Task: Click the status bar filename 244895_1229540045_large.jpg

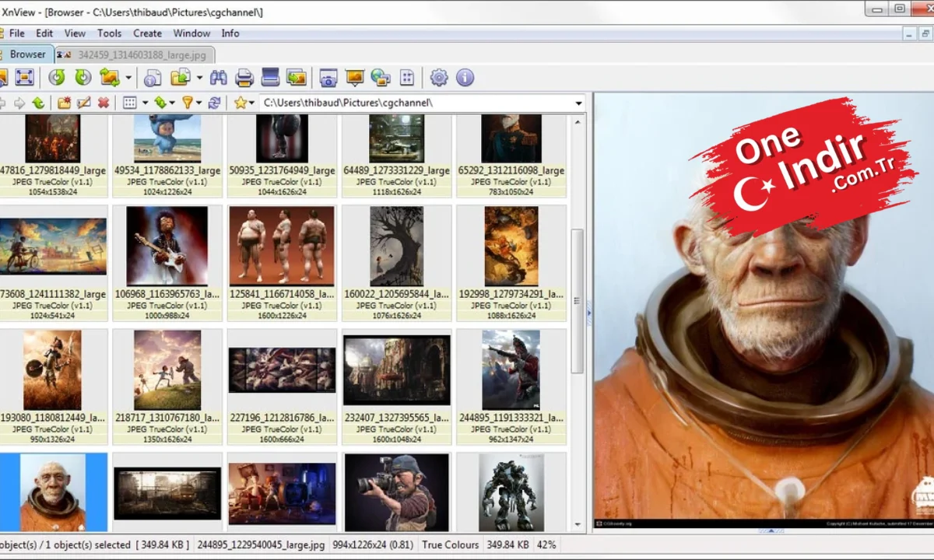Action: 261,545
